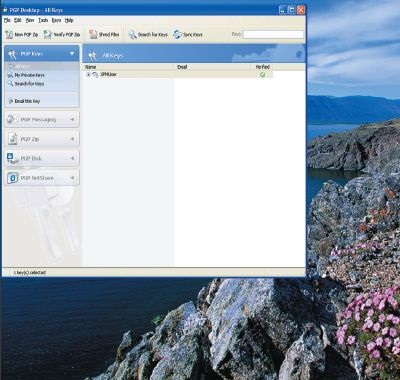Screen dimensions: 400x380
Task: Click the PGP Zip panel icon
Action: 13,139
